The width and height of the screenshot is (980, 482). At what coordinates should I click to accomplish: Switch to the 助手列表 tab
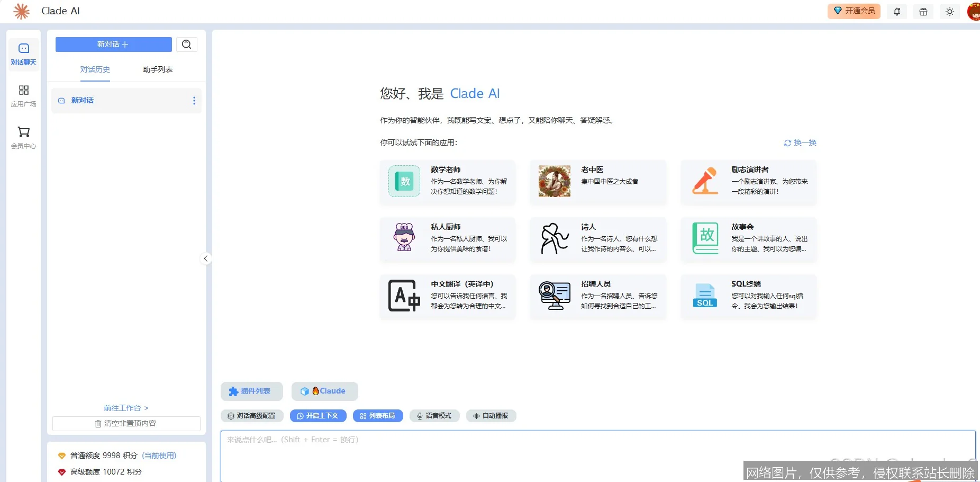point(157,69)
